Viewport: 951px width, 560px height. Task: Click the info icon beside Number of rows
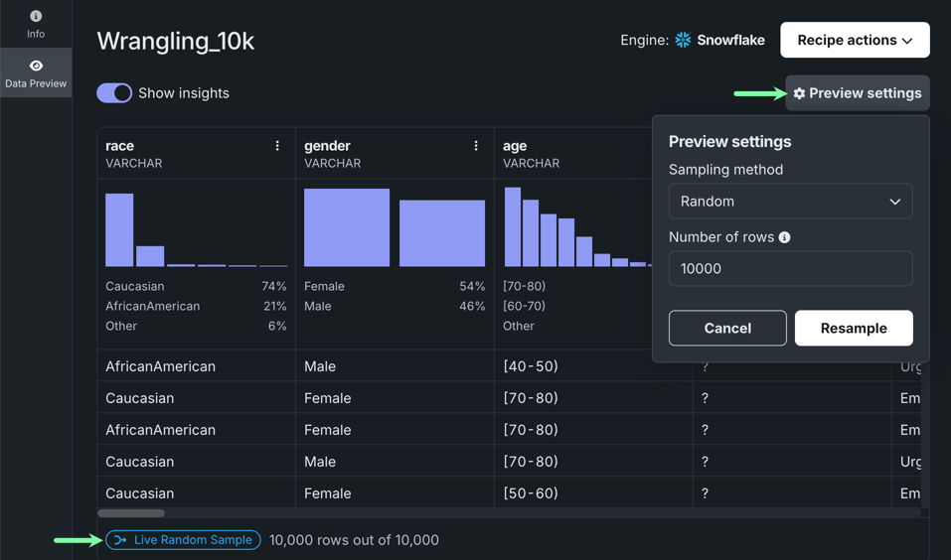pyautogui.click(x=785, y=237)
